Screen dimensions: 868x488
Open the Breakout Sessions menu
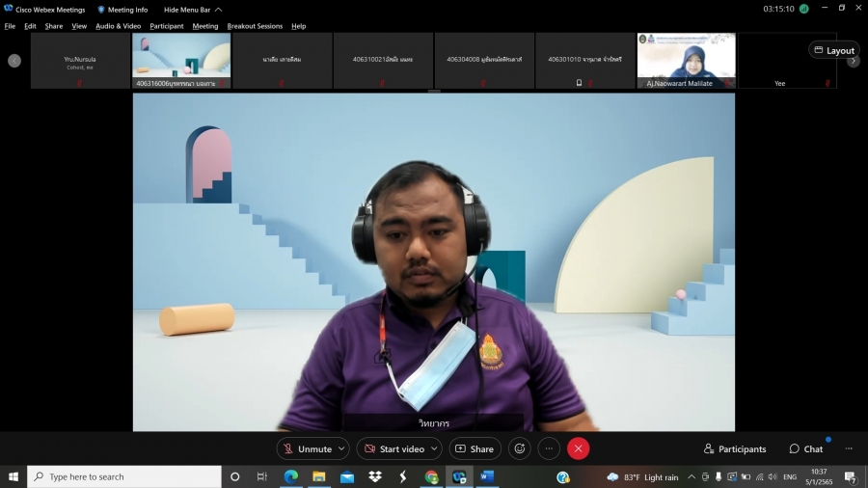pyautogui.click(x=255, y=26)
